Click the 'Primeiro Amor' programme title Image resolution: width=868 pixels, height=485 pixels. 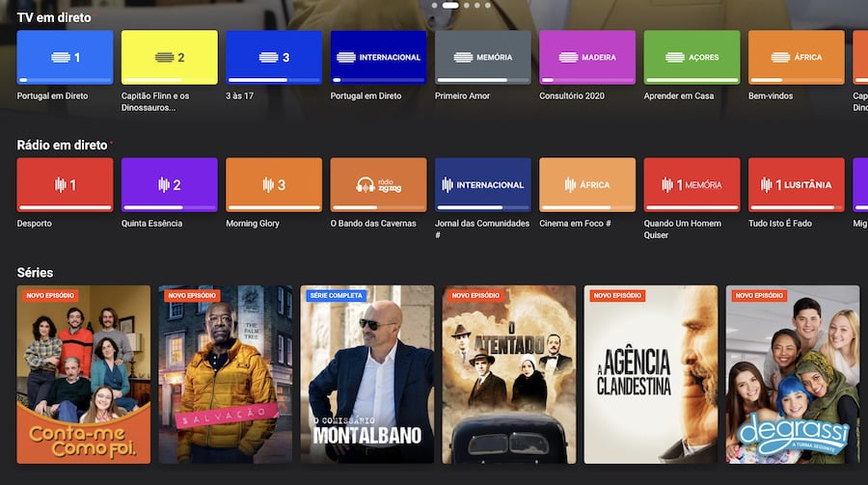click(x=462, y=95)
